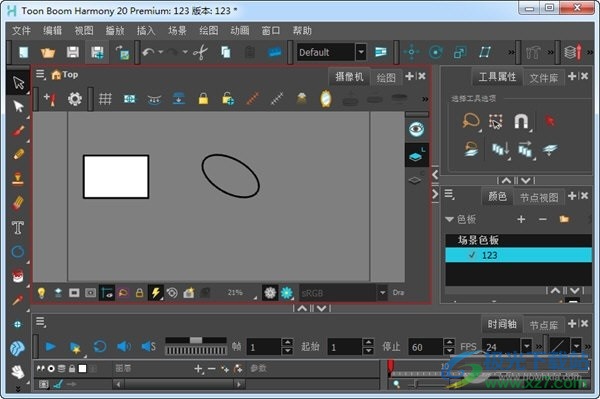Add a new palette with plus button
The width and height of the screenshot is (600, 399).
click(x=521, y=219)
